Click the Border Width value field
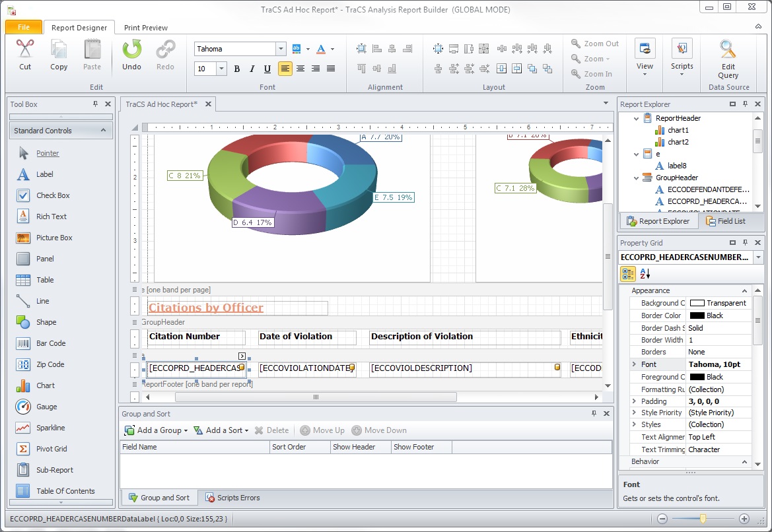772x532 pixels. (719, 340)
